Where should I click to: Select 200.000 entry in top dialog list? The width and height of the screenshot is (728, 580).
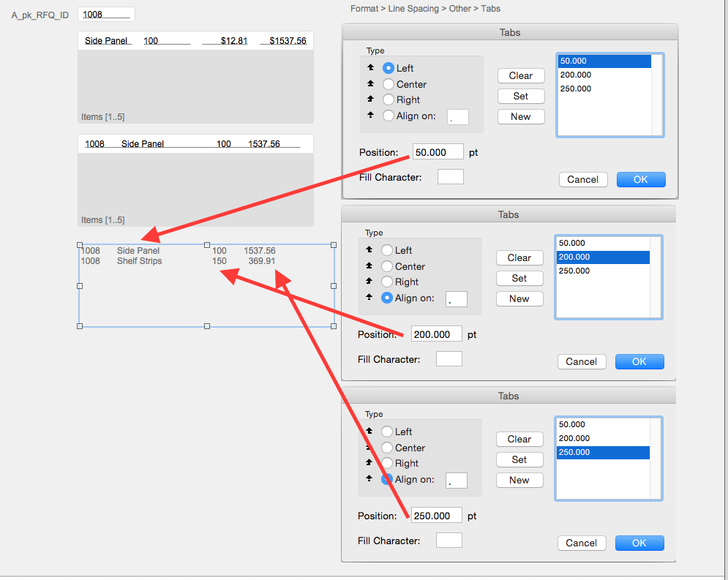(x=604, y=75)
